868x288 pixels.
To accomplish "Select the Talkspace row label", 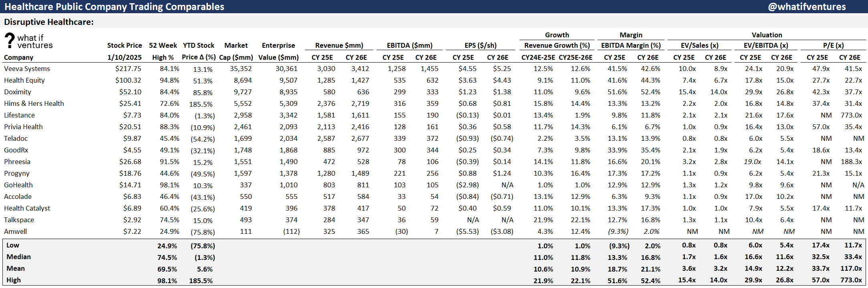I will [x=19, y=220].
